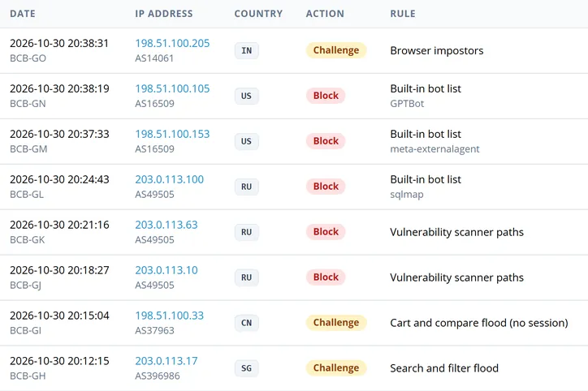Open IP address 198.51.100.105
588x391 pixels.
point(172,88)
